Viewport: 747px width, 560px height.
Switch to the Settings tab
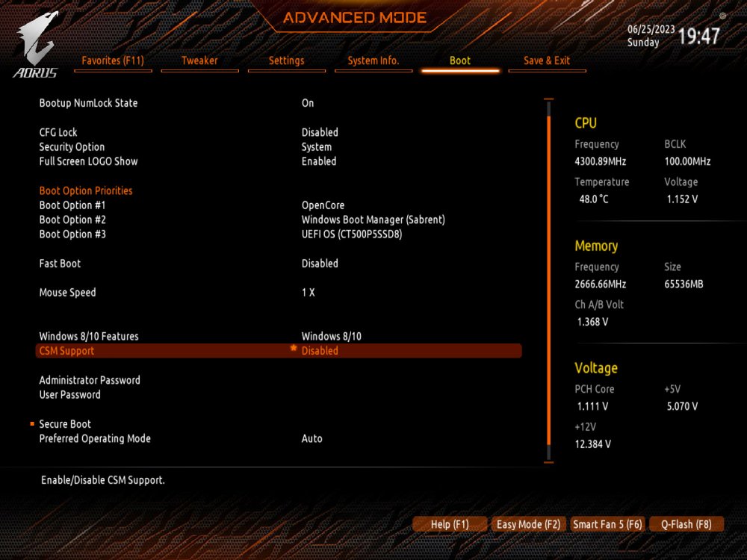click(286, 61)
